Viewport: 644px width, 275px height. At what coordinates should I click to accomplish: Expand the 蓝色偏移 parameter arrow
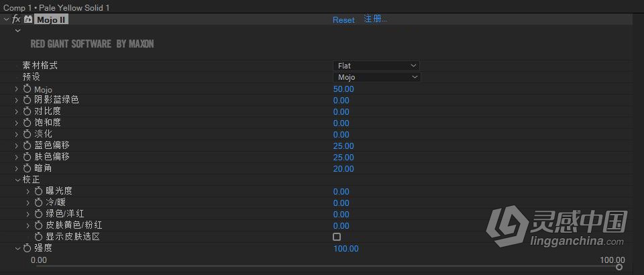click(x=17, y=146)
